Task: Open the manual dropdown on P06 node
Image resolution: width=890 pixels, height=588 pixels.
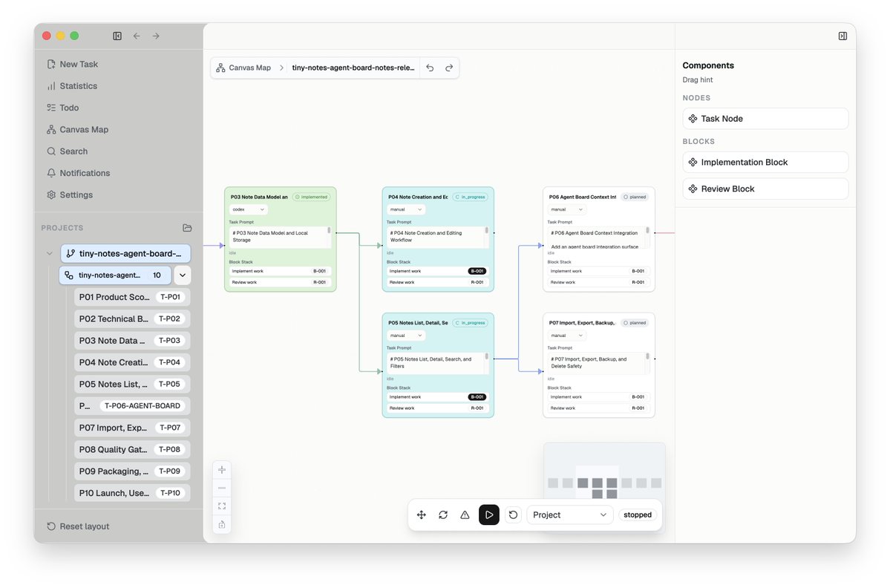Action: point(566,209)
